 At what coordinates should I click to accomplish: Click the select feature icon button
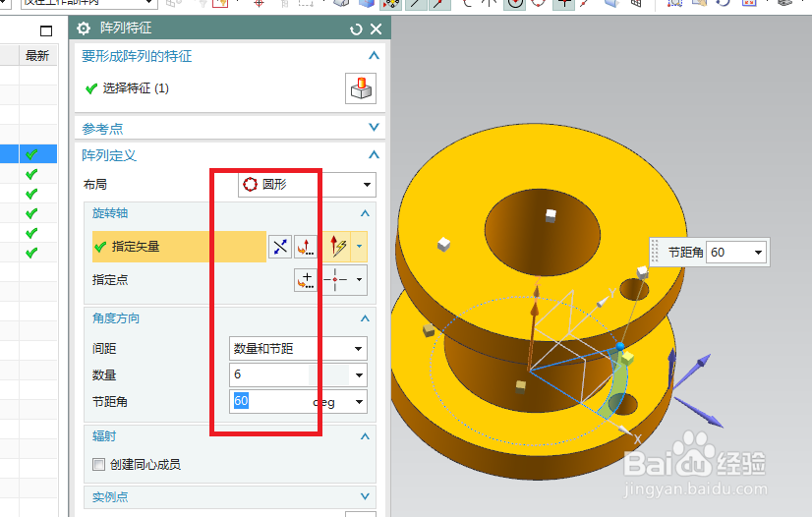click(x=361, y=88)
